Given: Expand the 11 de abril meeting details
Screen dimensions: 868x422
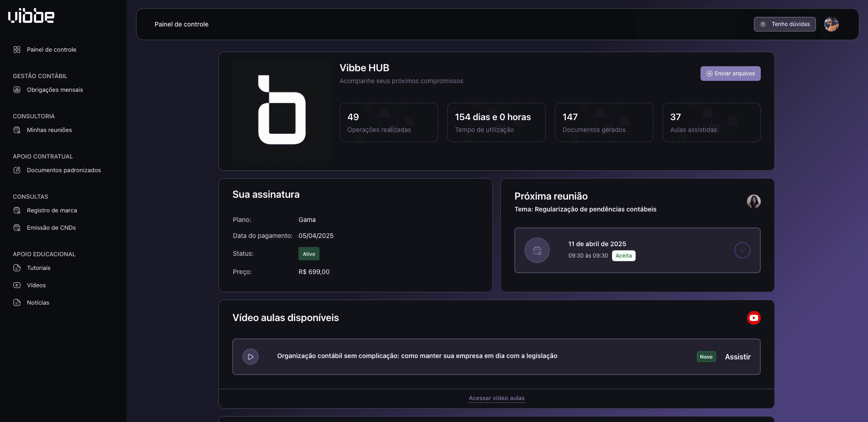Looking at the screenshot, I should point(742,250).
